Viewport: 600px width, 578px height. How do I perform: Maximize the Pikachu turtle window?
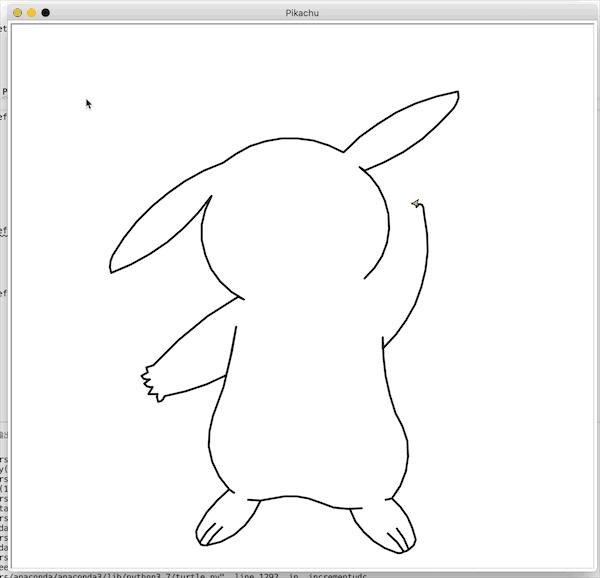[x=46, y=13]
